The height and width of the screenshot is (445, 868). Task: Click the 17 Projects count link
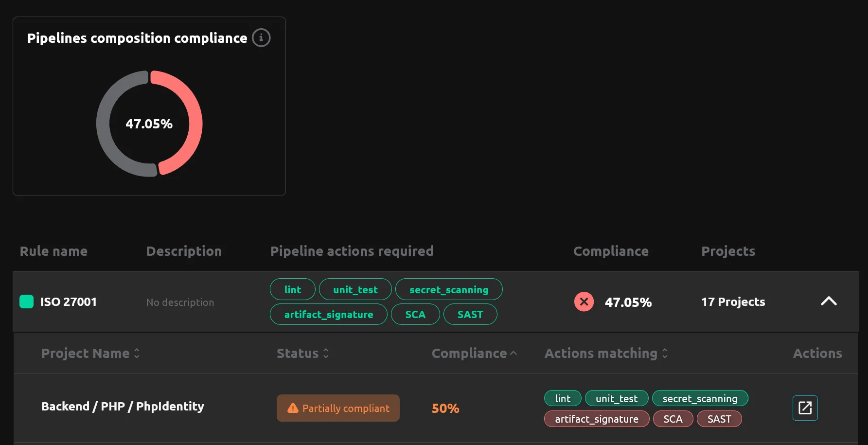click(733, 302)
